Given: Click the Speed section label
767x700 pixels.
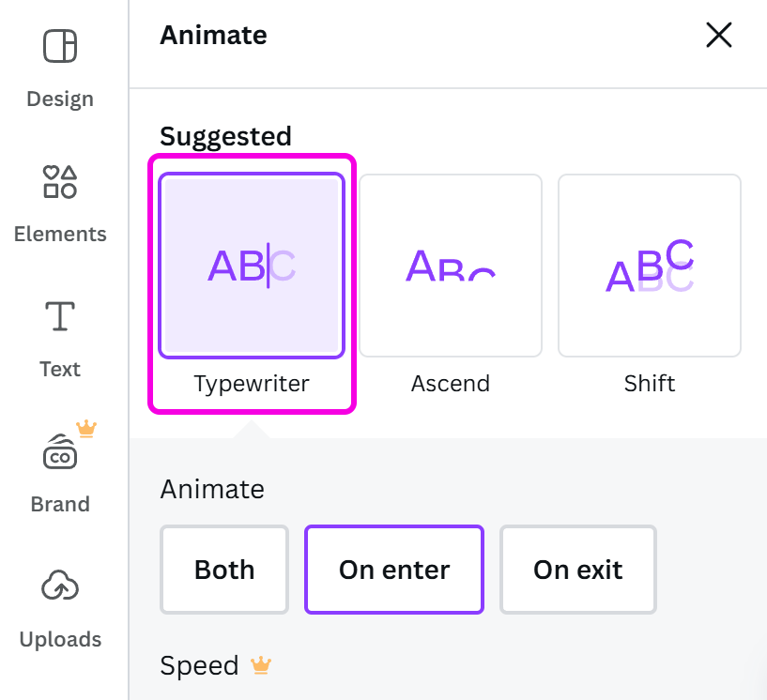Looking at the screenshot, I should [199, 665].
